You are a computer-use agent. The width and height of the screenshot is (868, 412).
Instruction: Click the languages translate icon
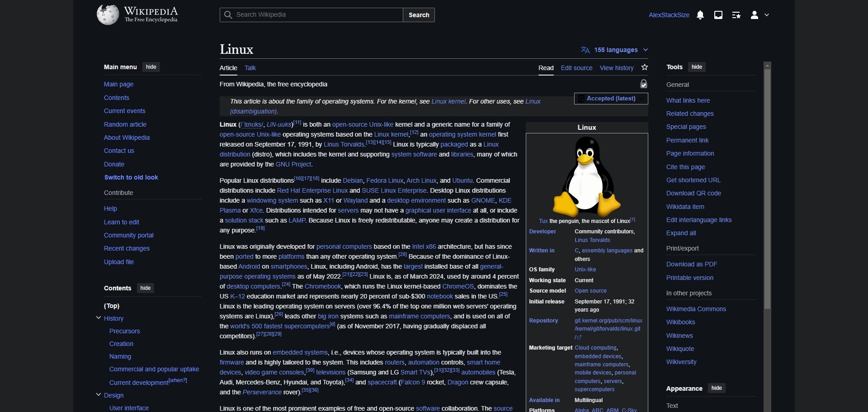click(x=585, y=50)
